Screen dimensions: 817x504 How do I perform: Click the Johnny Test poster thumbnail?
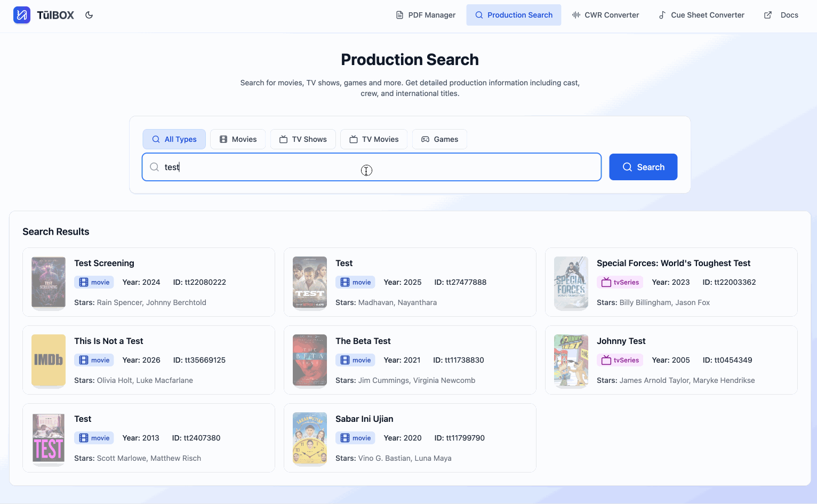[571, 361]
